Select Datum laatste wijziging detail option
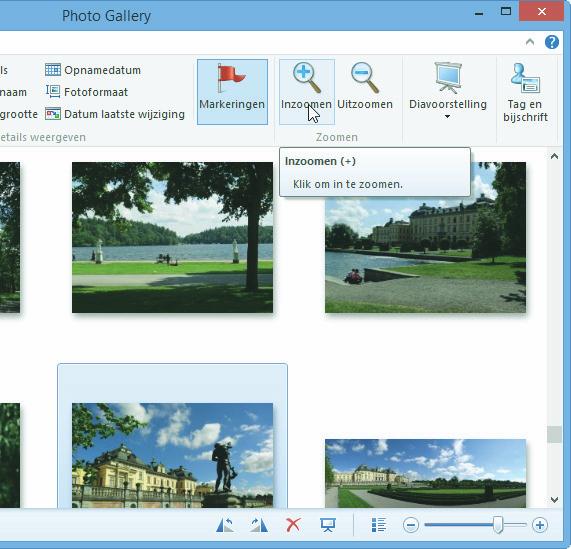 click(115, 114)
